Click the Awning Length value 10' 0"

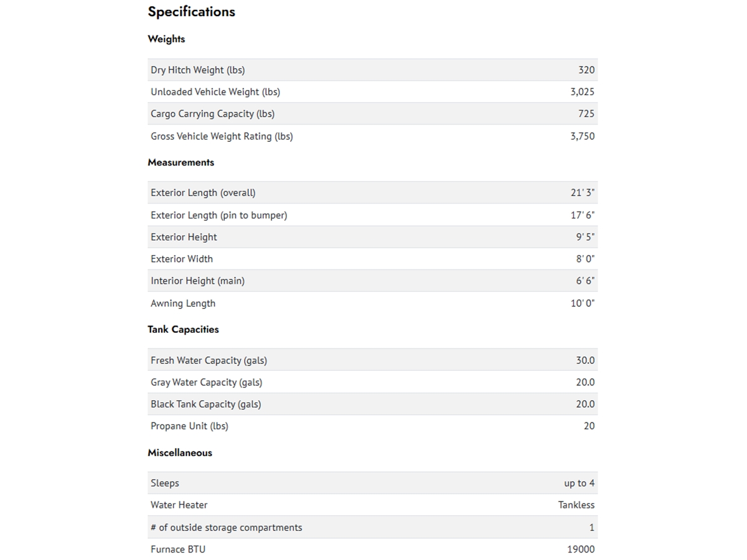pyautogui.click(x=583, y=304)
